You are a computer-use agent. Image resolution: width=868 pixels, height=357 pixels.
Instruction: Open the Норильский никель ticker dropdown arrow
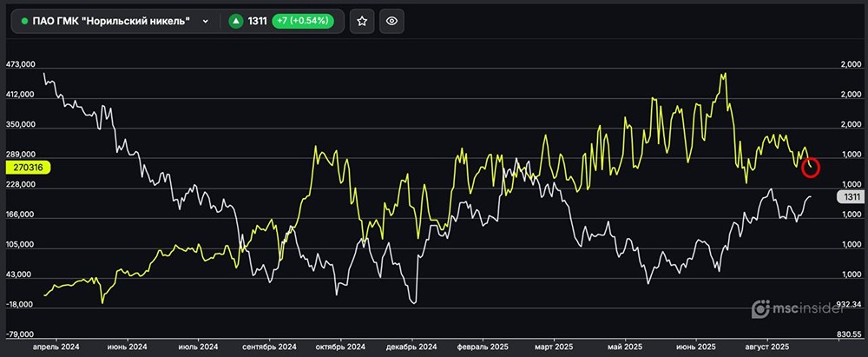(x=206, y=21)
